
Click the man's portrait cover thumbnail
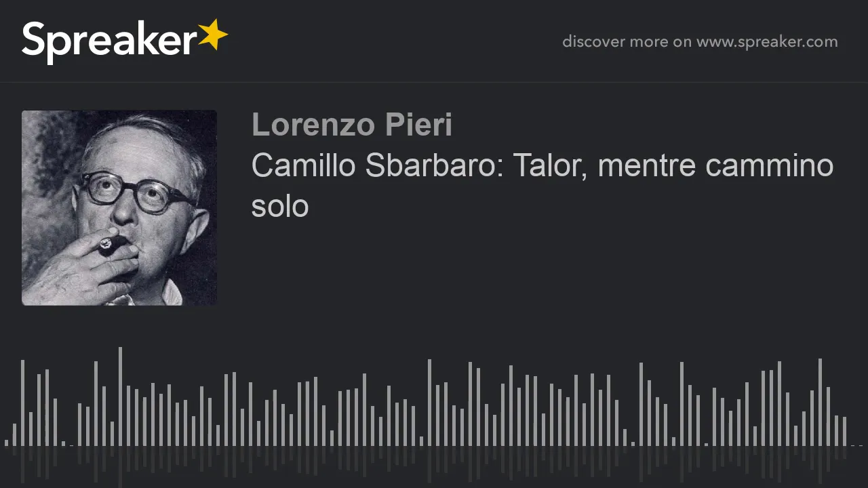[119, 207]
